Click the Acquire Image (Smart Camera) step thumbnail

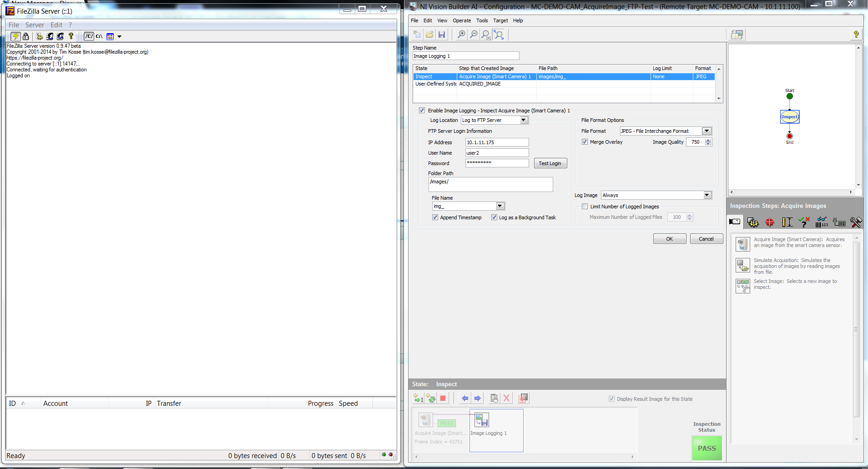pyautogui.click(x=425, y=419)
